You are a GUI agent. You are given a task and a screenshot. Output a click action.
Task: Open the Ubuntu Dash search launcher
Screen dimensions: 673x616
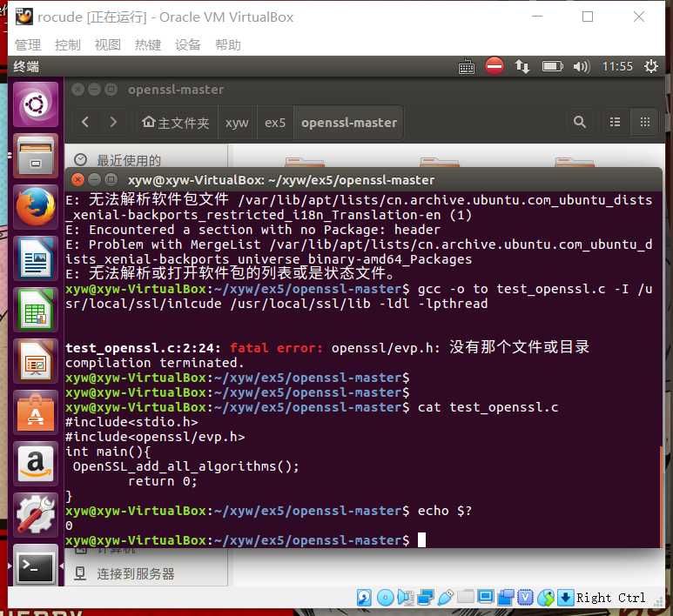point(36,104)
